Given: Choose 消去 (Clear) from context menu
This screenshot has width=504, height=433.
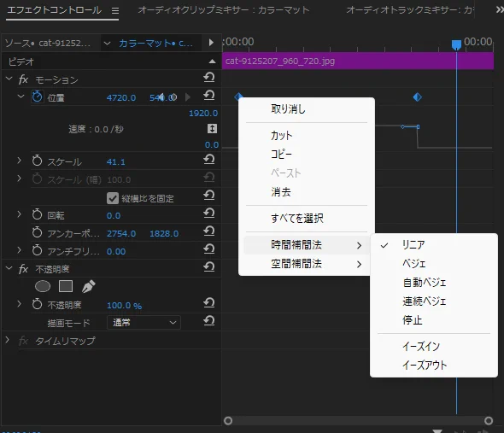Looking at the screenshot, I should pyautogui.click(x=307, y=192).
